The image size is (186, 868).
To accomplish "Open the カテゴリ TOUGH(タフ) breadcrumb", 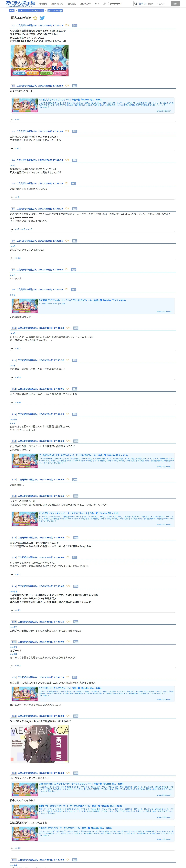I will point(31,10).
